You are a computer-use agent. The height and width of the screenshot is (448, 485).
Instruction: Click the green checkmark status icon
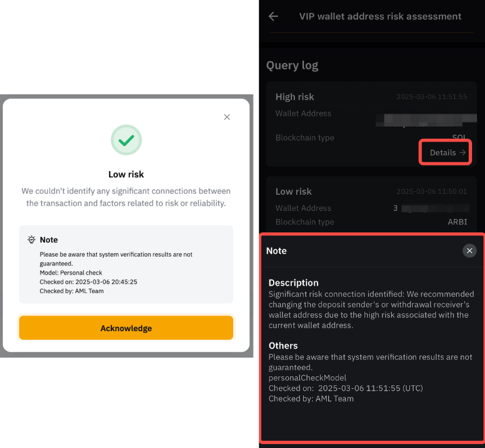click(126, 140)
